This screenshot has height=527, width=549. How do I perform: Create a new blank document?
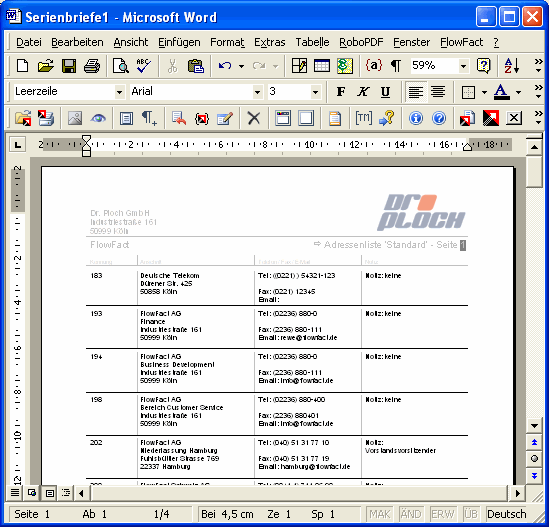pos(23,65)
